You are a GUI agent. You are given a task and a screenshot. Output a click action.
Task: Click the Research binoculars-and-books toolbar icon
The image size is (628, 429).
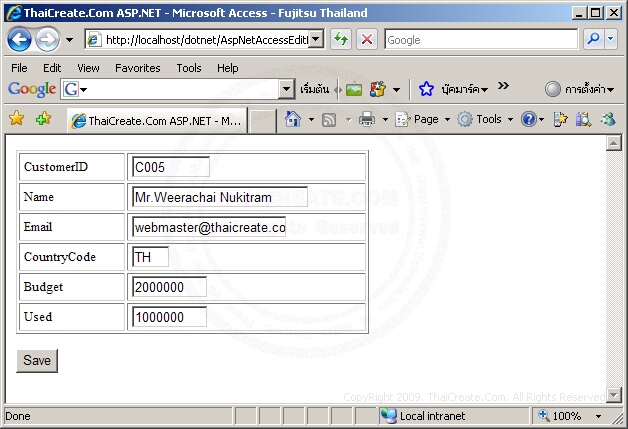point(584,119)
